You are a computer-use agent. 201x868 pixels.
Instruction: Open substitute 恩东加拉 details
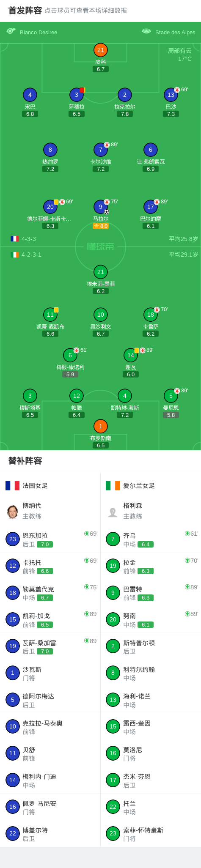(50, 539)
